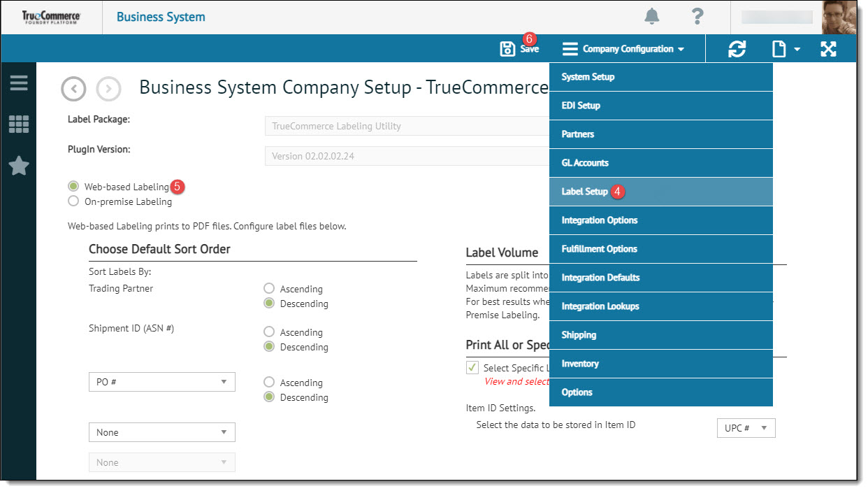Uncheck the Select Specific Labels checkbox
The width and height of the screenshot is (868, 491).
tap(472, 367)
